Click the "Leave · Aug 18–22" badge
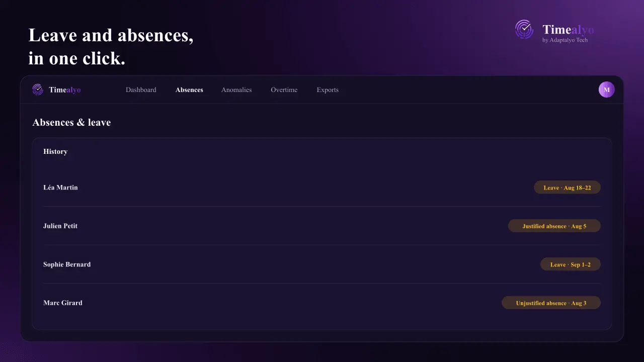The image size is (644, 362). click(567, 188)
